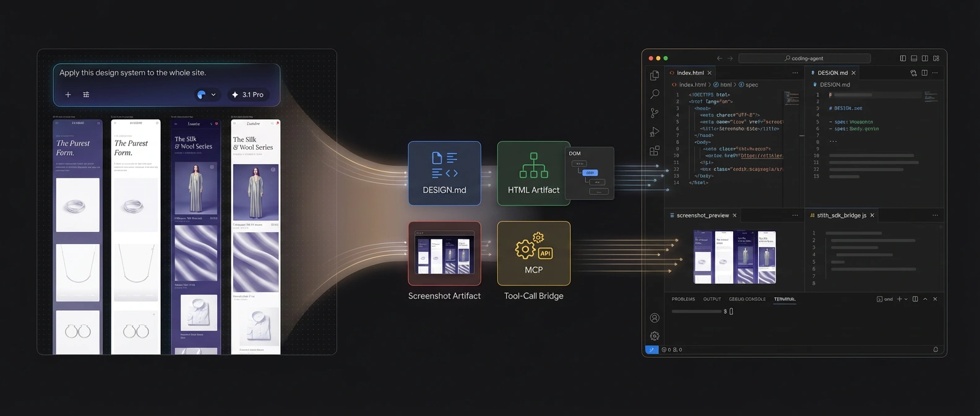Open Run and Debug icon in activity bar
This screenshot has height=416, width=980.
pyautogui.click(x=655, y=132)
